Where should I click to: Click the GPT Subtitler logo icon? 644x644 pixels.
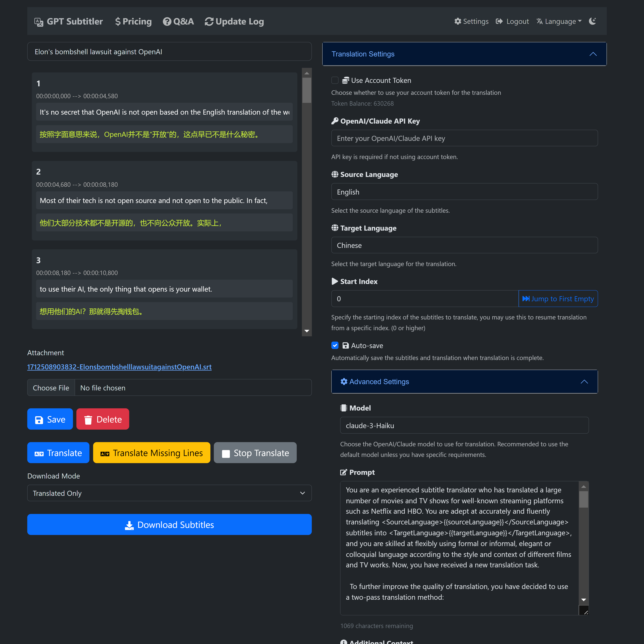click(x=39, y=22)
